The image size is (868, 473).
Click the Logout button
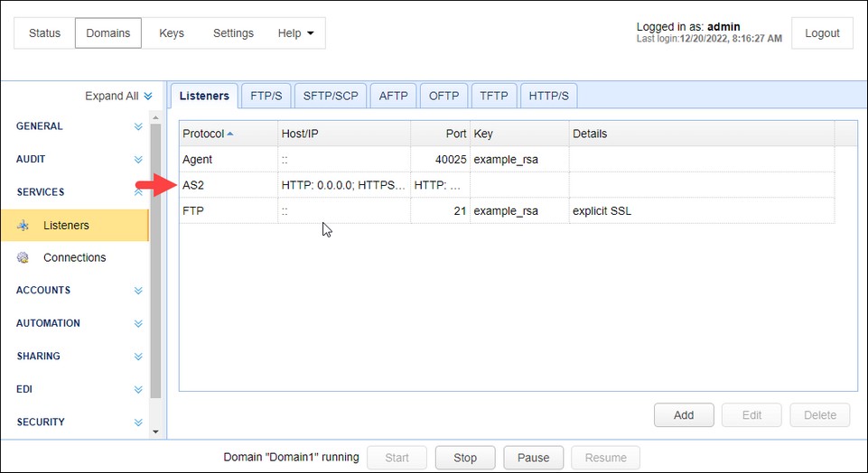coord(822,33)
